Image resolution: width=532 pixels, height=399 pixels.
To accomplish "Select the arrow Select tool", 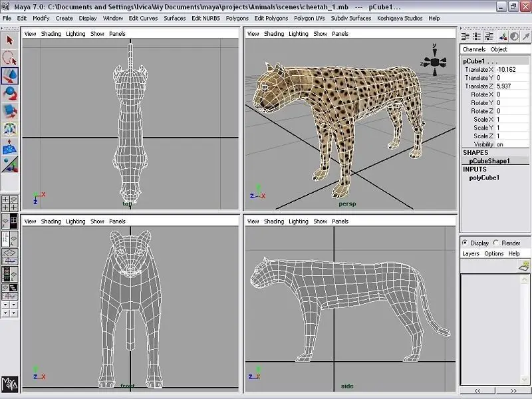I will pos(9,41).
